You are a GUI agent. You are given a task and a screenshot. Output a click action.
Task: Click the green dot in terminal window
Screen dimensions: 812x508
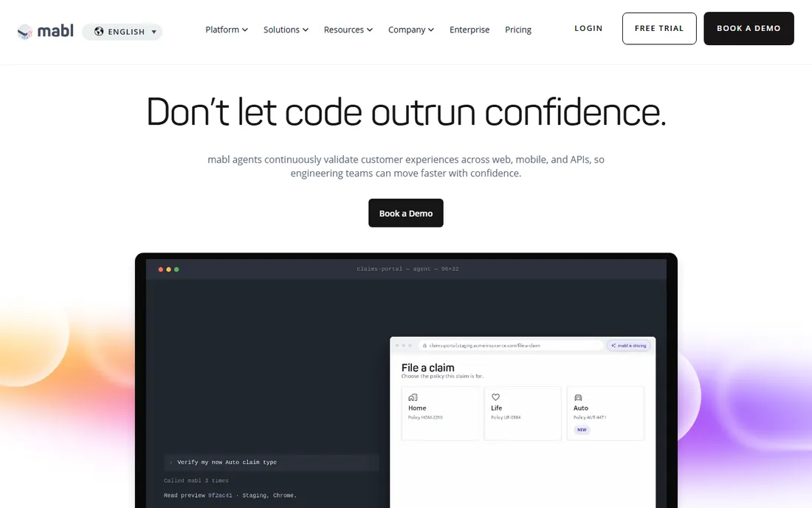176,270
